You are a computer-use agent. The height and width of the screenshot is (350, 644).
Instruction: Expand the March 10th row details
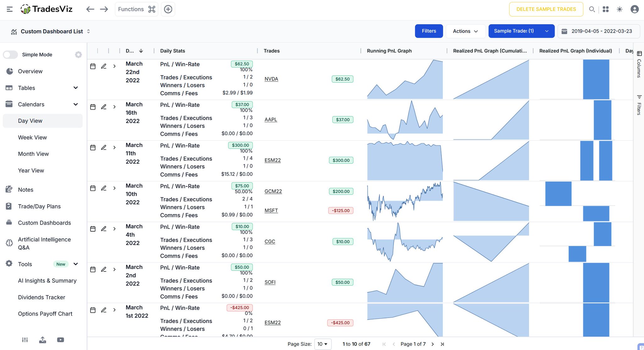pos(114,188)
